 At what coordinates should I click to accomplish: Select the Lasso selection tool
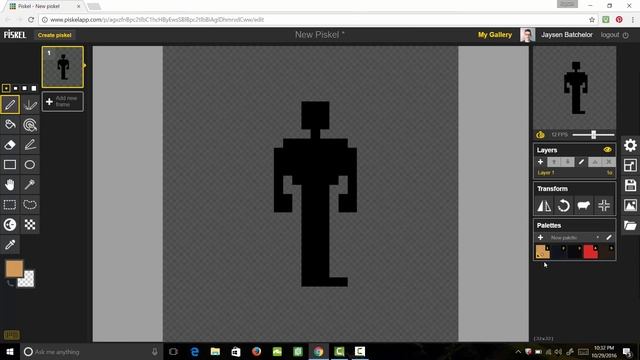pyautogui.click(x=30, y=204)
